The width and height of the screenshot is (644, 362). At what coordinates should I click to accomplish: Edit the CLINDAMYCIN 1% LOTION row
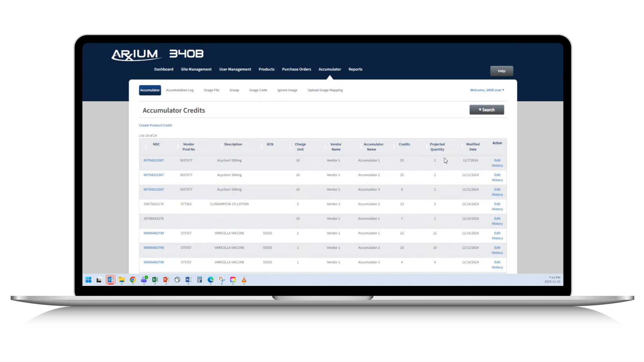click(497, 204)
